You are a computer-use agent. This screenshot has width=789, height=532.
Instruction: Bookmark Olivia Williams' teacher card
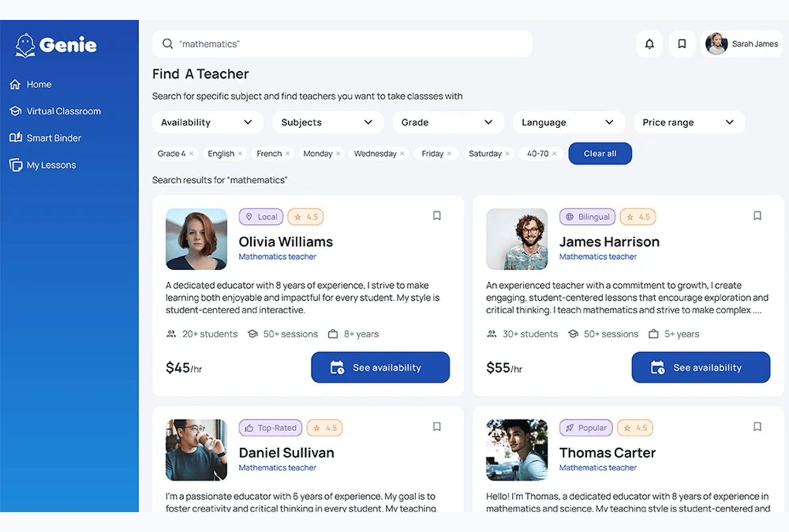click(x=437, y=216)
